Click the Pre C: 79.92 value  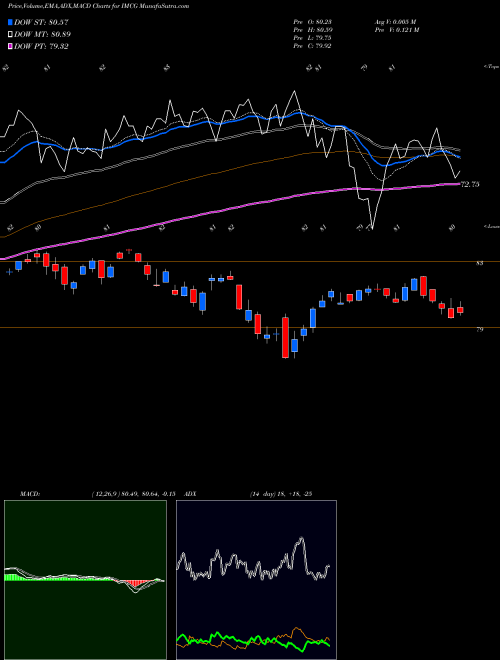[x=313, y=46]
